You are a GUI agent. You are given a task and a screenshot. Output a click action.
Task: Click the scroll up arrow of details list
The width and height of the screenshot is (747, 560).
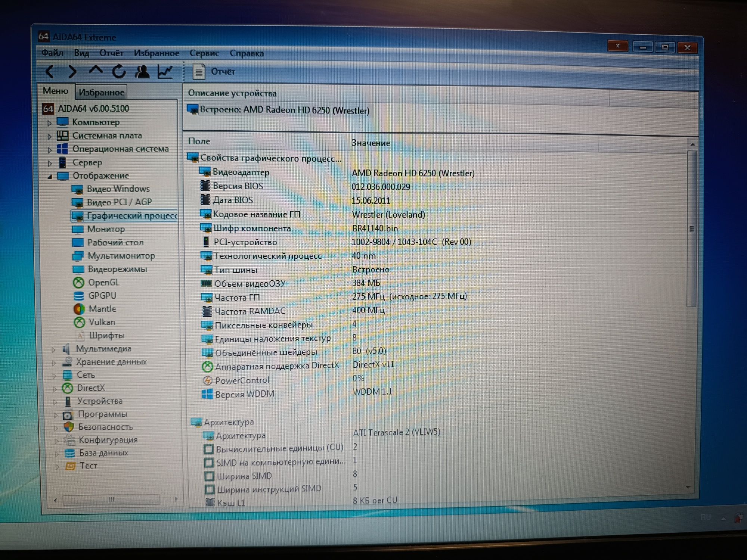tap(692, 144)
